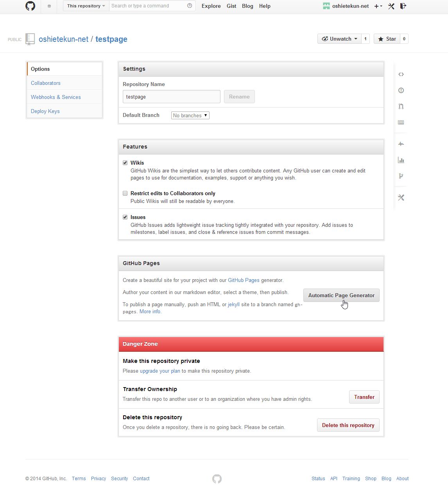Open the Graphs icon in right sidebar

pyautogui.click(x=401, y=160)
